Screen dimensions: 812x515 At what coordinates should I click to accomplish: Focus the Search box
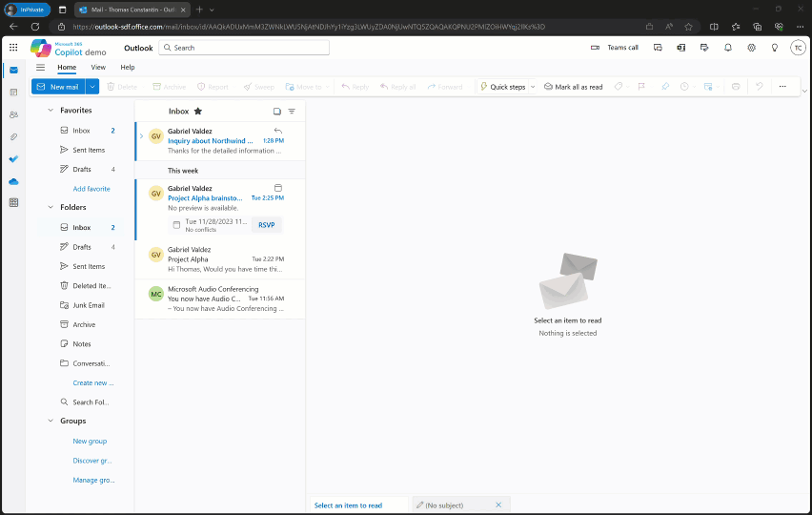pos(244,48)
